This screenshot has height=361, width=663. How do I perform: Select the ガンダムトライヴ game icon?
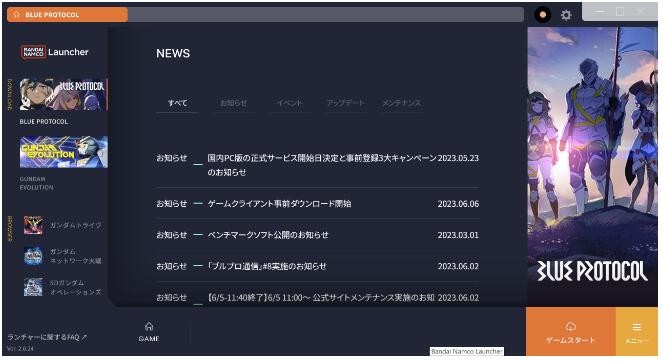coord(33,225)
